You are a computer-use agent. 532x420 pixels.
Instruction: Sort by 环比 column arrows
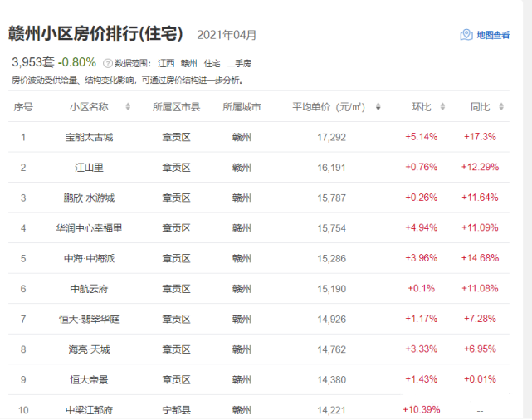coord(442,107)
